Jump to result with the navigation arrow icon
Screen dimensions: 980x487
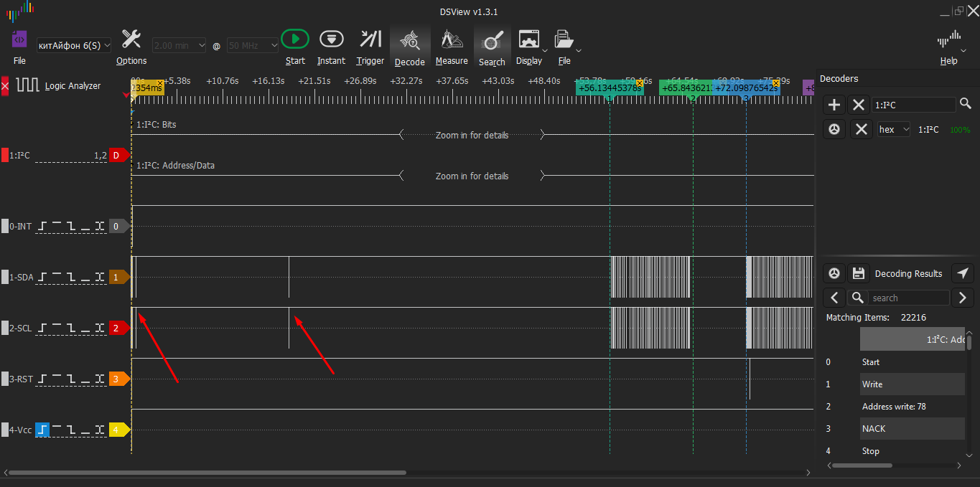pos(963,273)
